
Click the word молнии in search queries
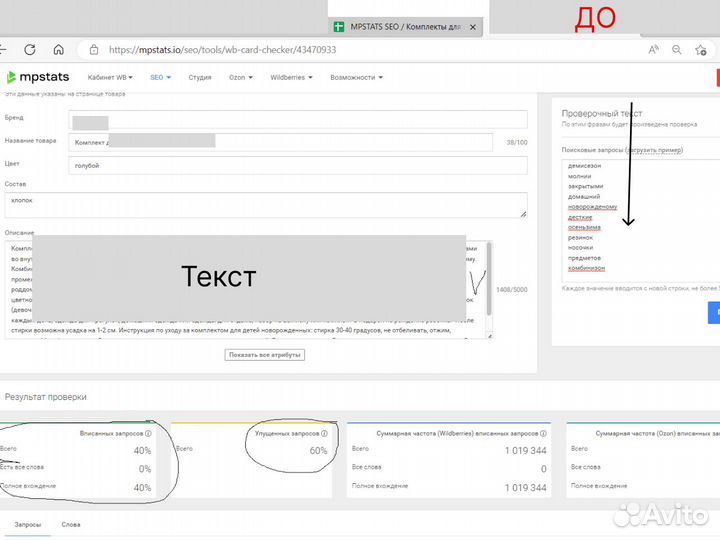[x=579, y=176]
